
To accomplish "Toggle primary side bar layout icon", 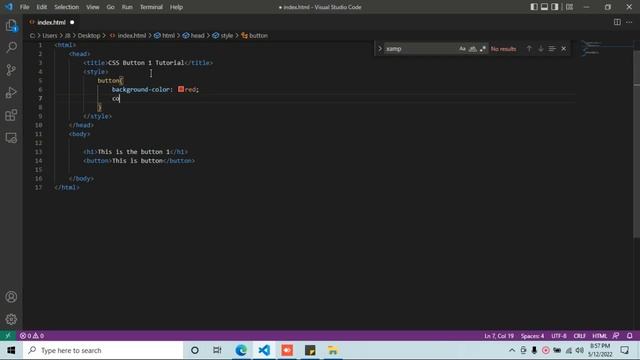I will point(534,7).
